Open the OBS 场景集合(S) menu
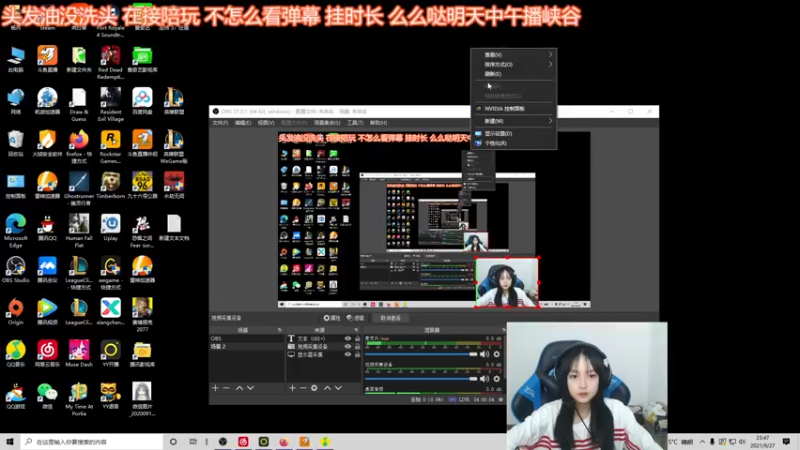Image resolution: width=800 pixels, height=450 pixels. [327, 123]
